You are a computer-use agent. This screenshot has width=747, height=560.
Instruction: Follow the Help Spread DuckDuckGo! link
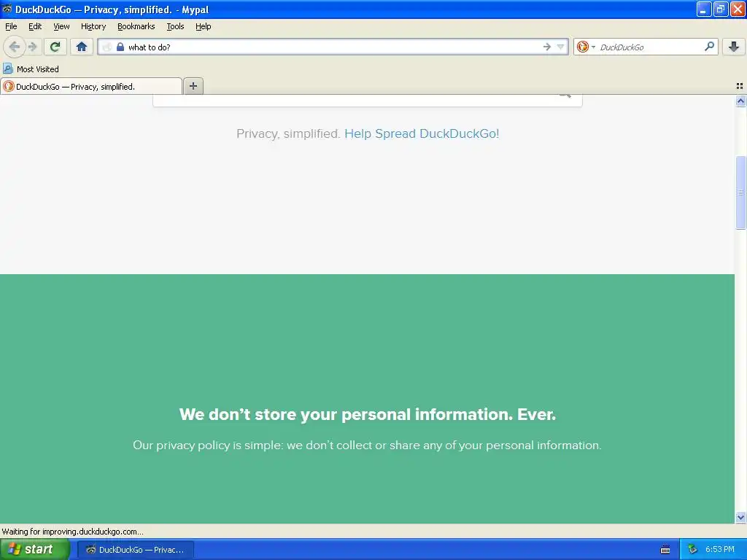(x=422, y=133)
